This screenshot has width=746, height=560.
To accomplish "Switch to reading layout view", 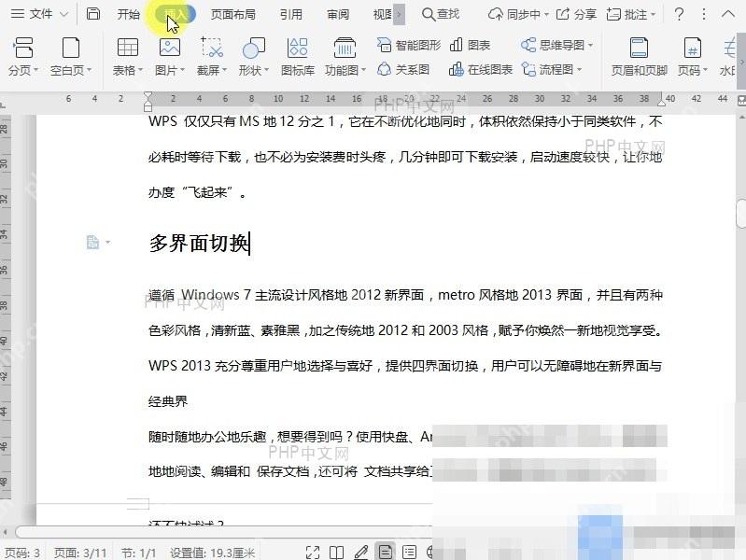I will click(336, 553).
